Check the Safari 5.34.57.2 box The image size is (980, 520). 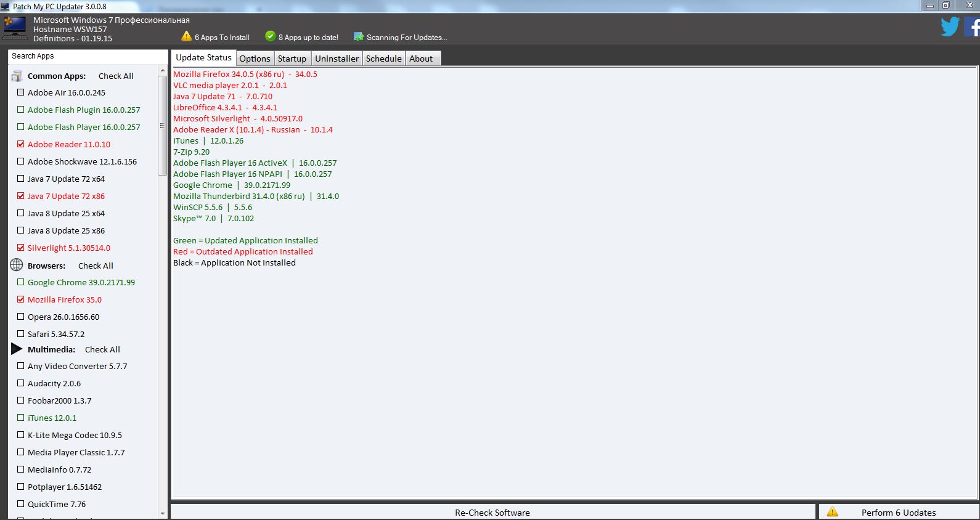click(21, 334)
